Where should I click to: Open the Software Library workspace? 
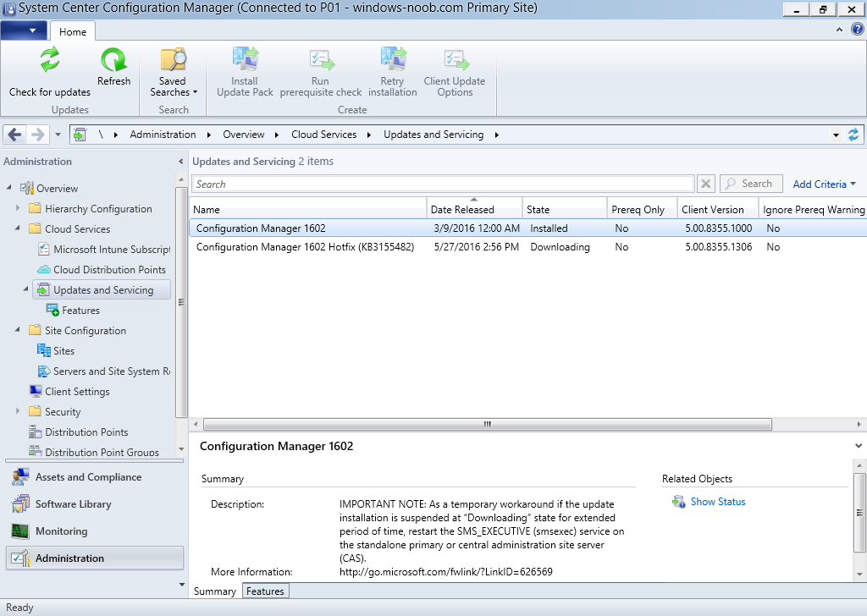click(95, 503)
